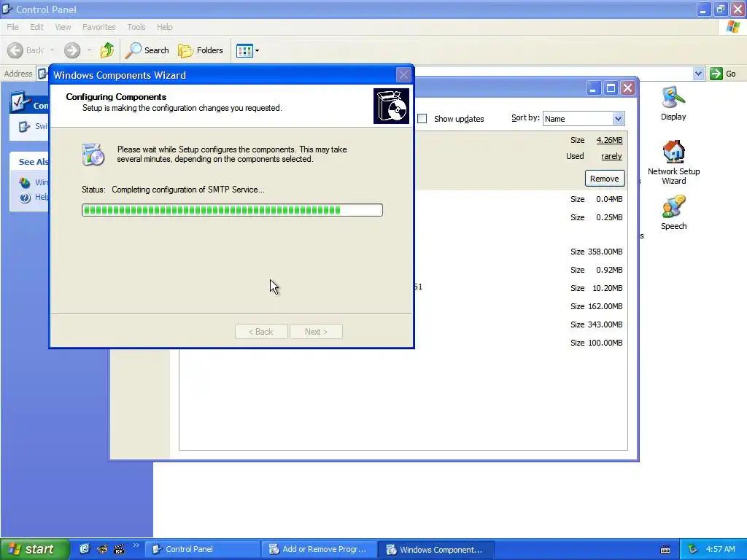The image size is (747, 560).
Task: Click the rarely used link
Action: [612, 156]
